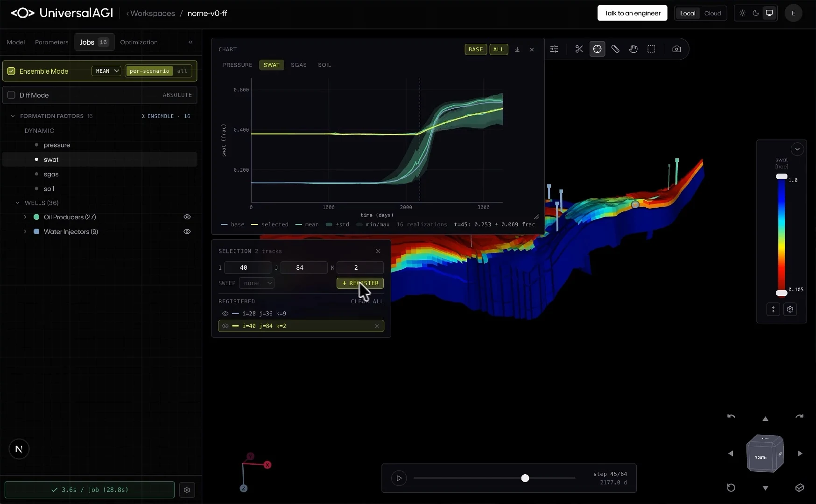Click the Talk to an engineer button

click(632, 13)
